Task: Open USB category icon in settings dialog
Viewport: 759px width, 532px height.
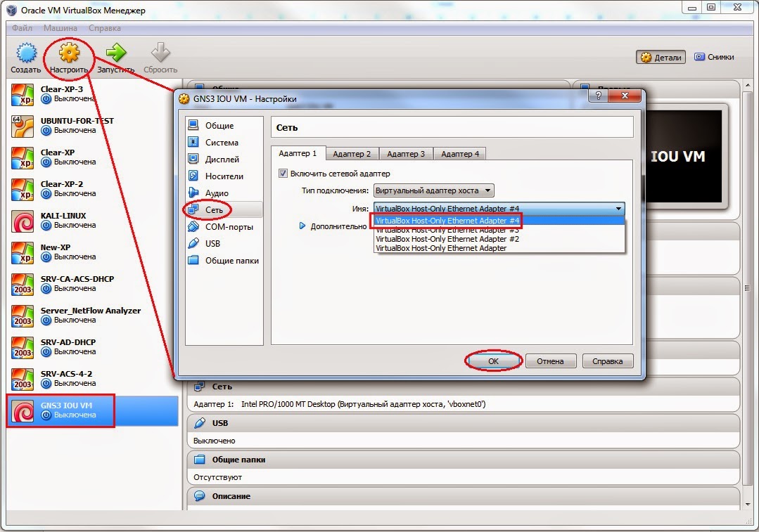Action: click(x=193, y=243)
